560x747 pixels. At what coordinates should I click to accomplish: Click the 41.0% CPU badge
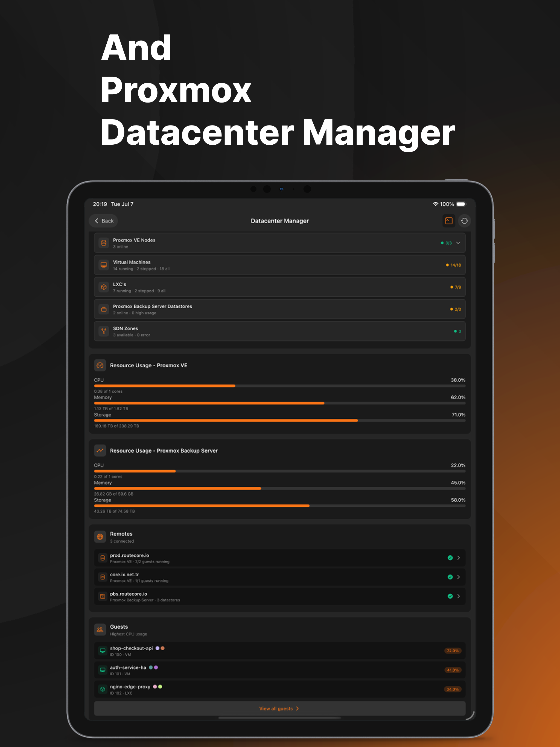pyautogui.click(x=453, y=670)
